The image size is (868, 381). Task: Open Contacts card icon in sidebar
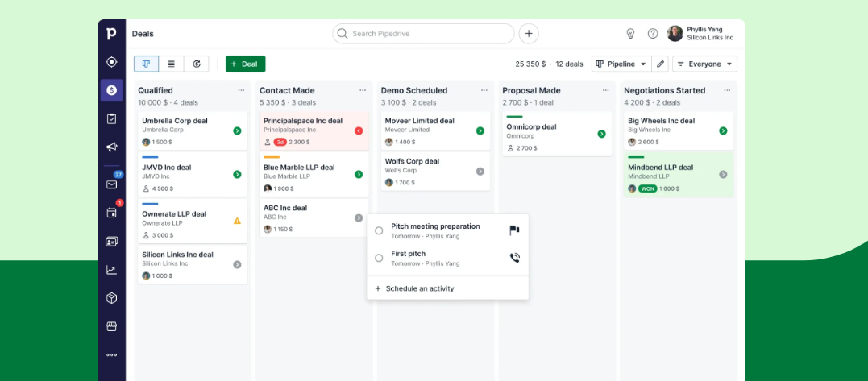(111, 241)
